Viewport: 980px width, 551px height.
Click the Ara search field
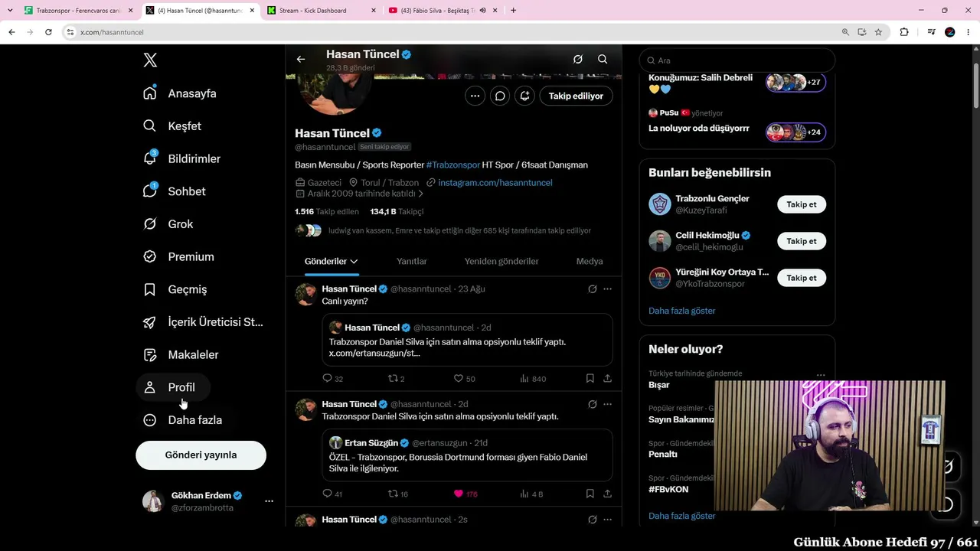[x=737, y=60]
